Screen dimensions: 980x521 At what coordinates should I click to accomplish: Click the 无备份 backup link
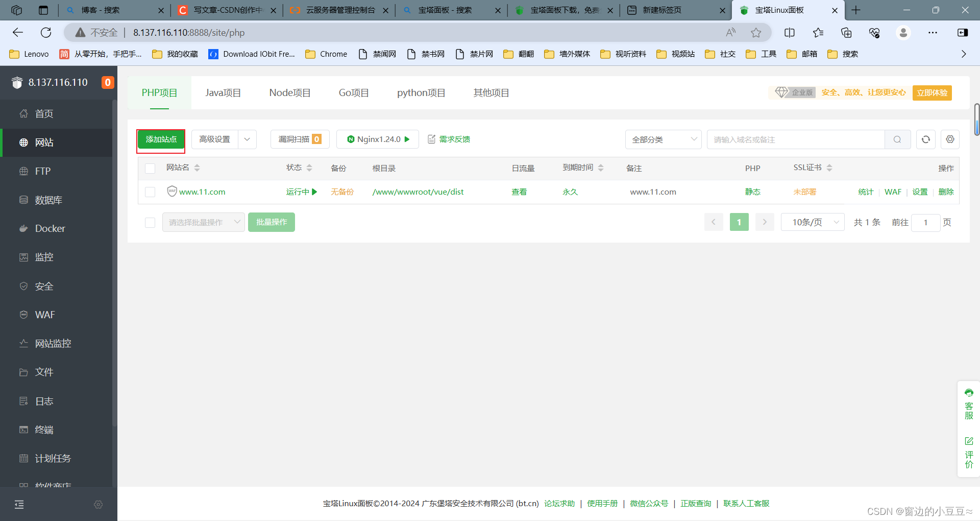pyautogui.click(x=342, y=192)
